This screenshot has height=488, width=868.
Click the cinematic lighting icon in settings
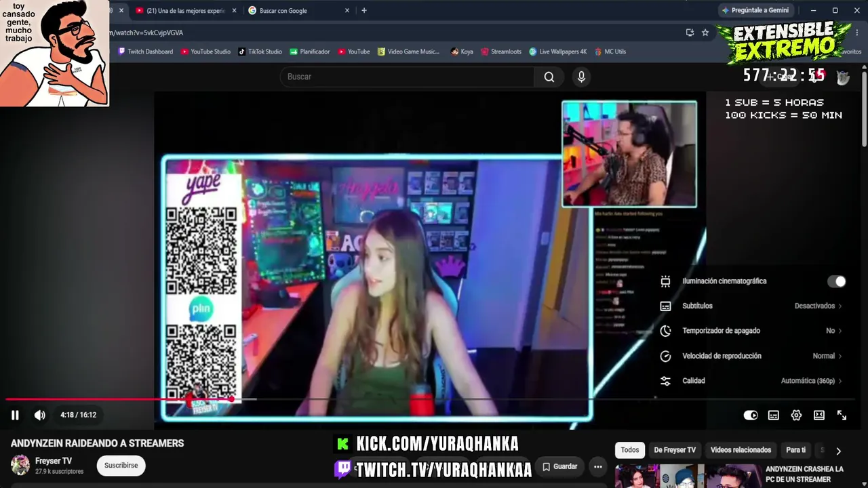(x=665, y=281)
